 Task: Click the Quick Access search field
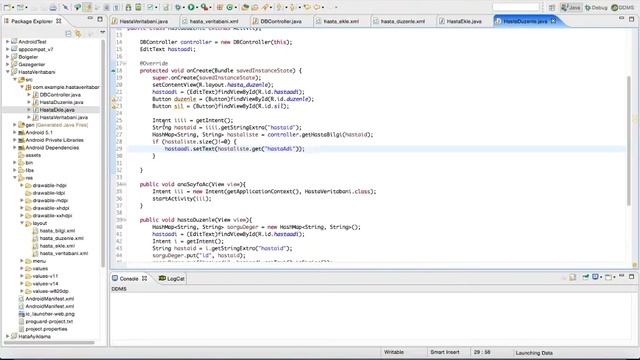(516, 7)
